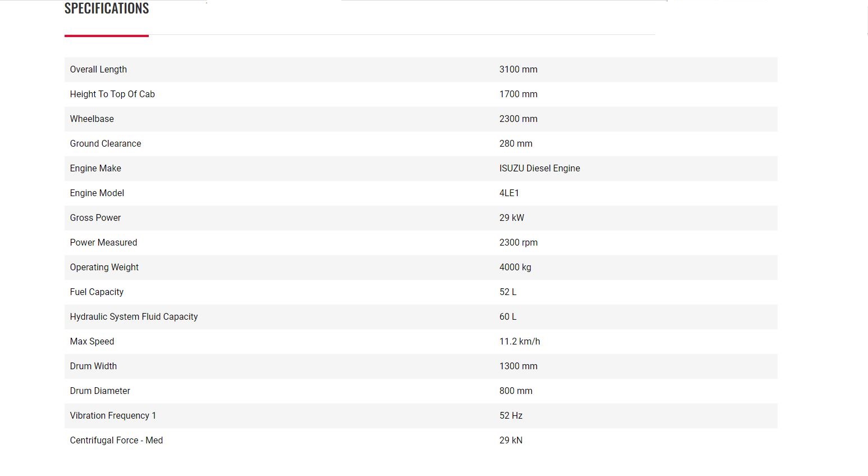This screenshot has width=868, height=476.
Task: Select the Height To Top Of Cab label
Action: point(112,94)
